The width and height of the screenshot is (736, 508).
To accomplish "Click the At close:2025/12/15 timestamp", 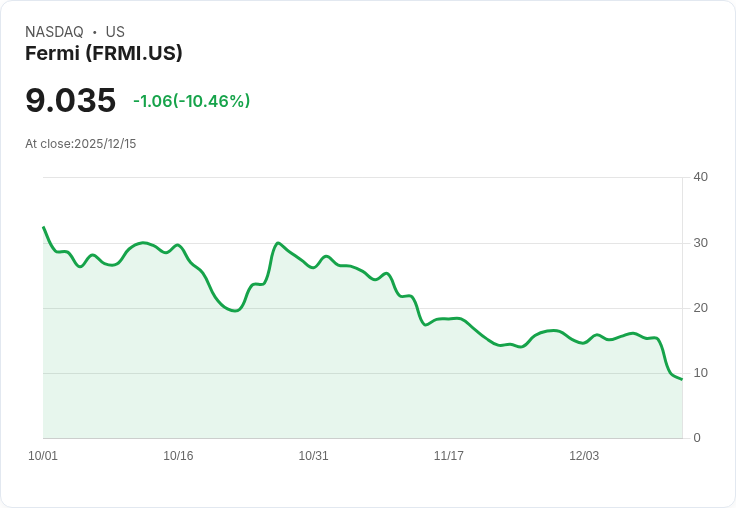I will point(80,144).
